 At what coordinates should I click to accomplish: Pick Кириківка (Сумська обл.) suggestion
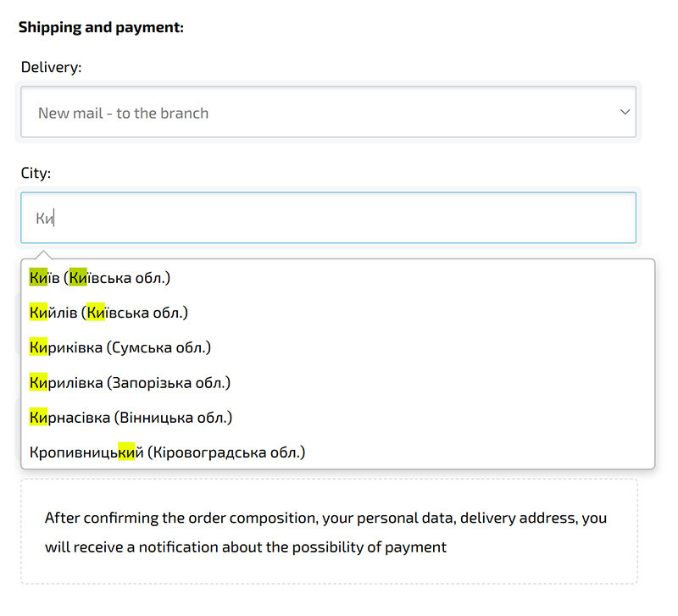click(119, 347)
